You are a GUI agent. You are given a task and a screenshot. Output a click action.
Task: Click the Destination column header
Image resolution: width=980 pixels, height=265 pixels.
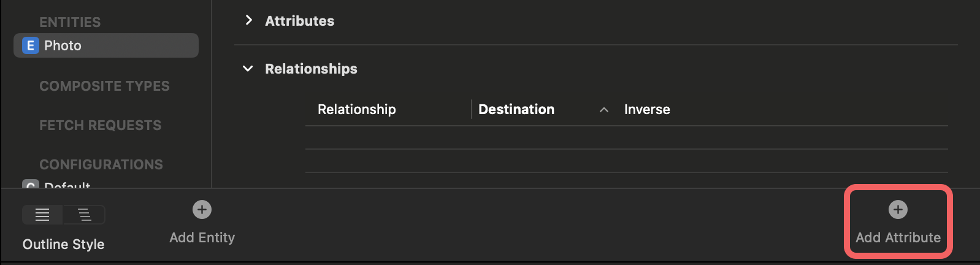pos(516,109)
